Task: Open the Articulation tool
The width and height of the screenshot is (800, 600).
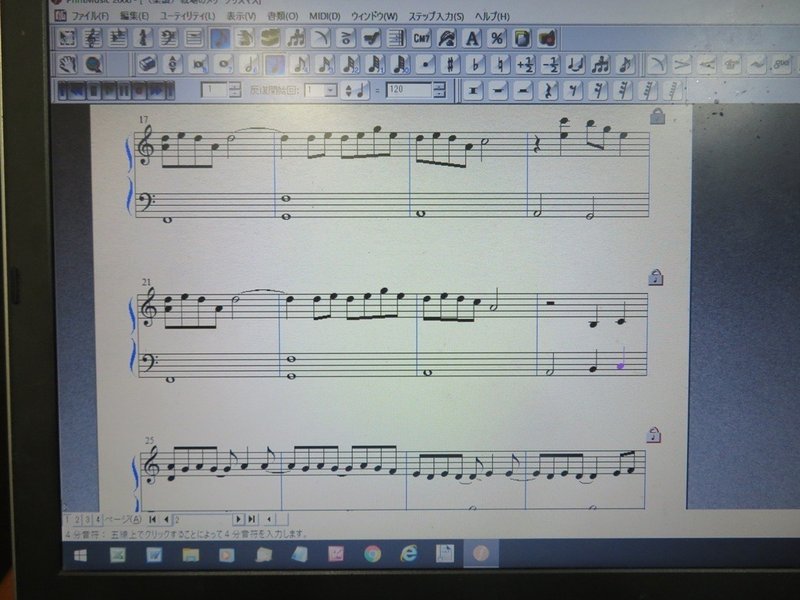Action: [x=346, y=38]
